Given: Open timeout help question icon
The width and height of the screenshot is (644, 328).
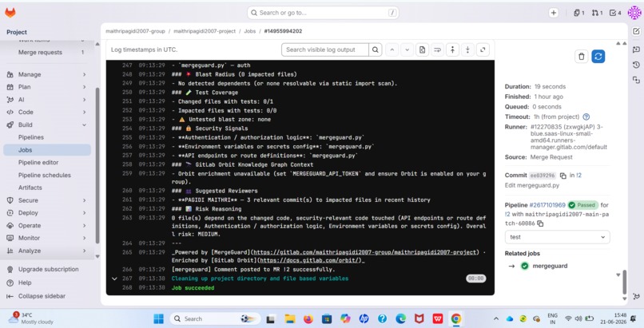Looking at the screenshot, I should click(586, 117).
